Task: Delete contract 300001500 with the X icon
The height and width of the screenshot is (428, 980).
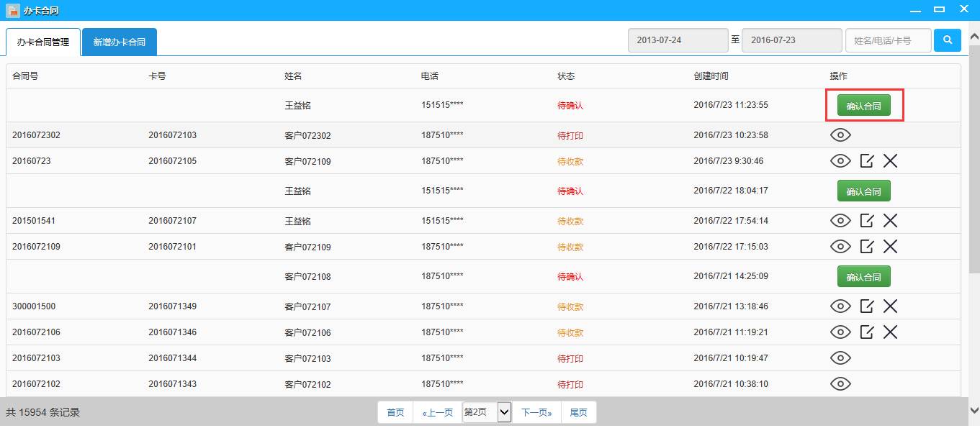Action: click(891, 306)
